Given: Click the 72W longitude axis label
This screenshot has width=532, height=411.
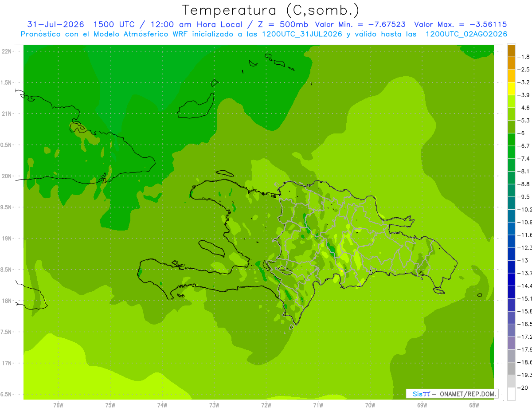Looking at the screenshot, I should point(266,405).
